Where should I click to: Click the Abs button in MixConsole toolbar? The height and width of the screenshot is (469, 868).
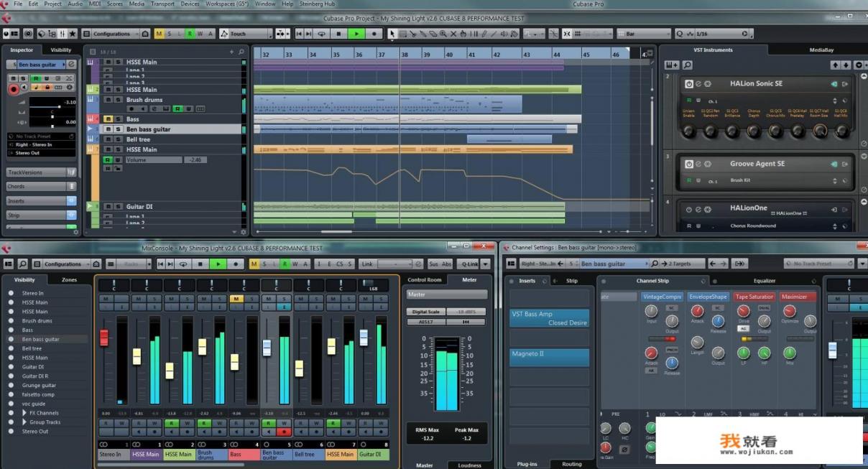click(447, 264)
